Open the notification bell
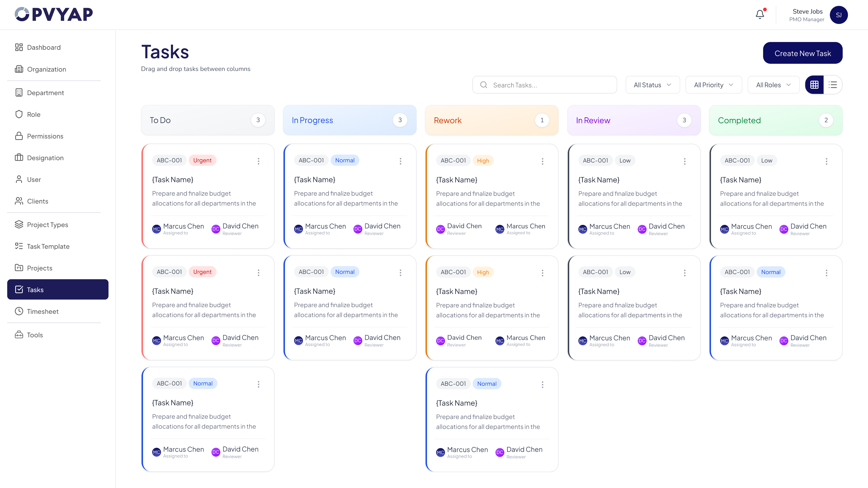The image size is (868, 488). click(x=759, y=14)
